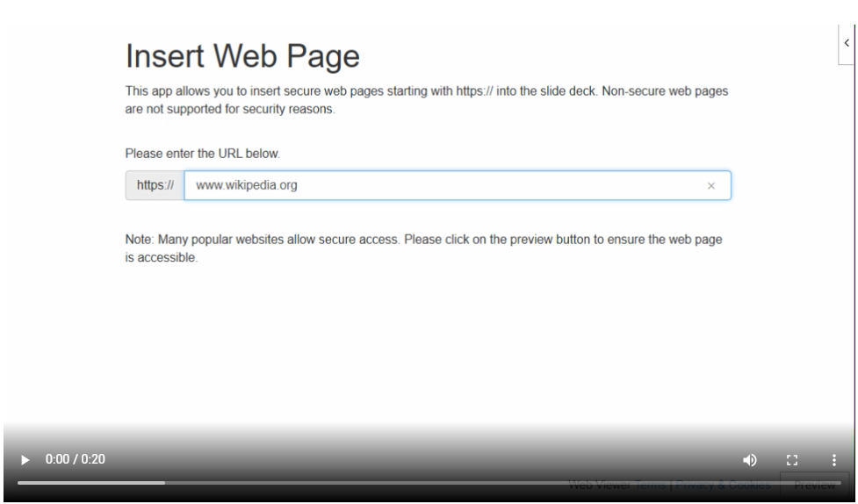
Task: Click the https:// prefix label
Action: coord(155,185)
